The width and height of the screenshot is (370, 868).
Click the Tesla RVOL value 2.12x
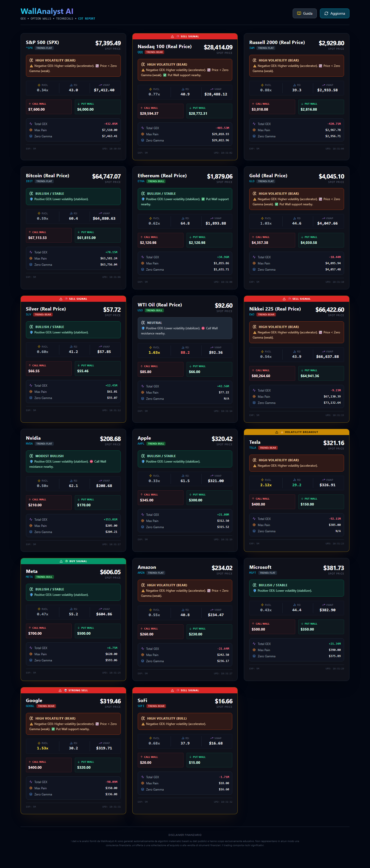pyautogui.click(x=266, y=485)
